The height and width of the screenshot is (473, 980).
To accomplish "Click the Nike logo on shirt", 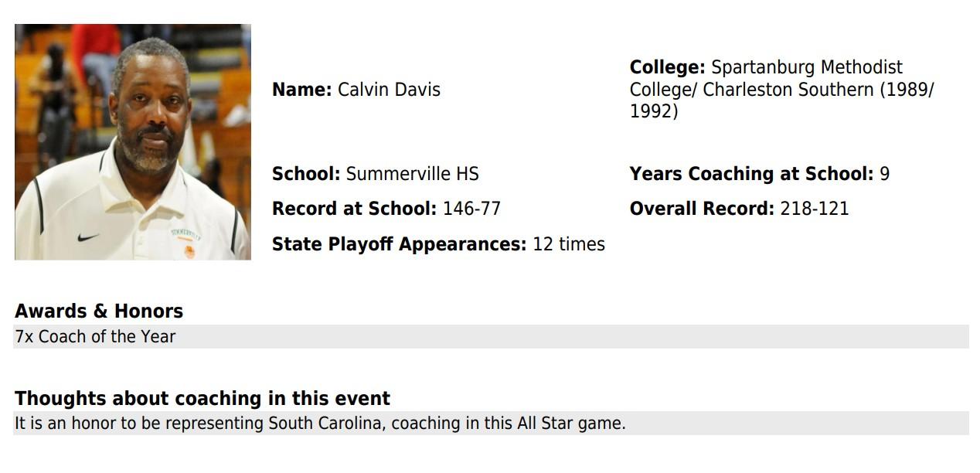I will (x=89, y=236).
